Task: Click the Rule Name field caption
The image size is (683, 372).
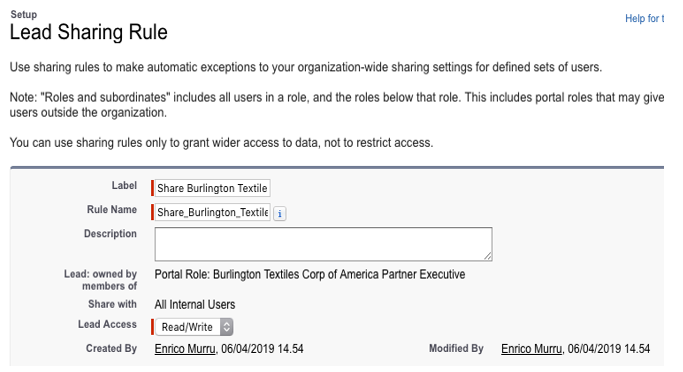Action: coord(112,210)
